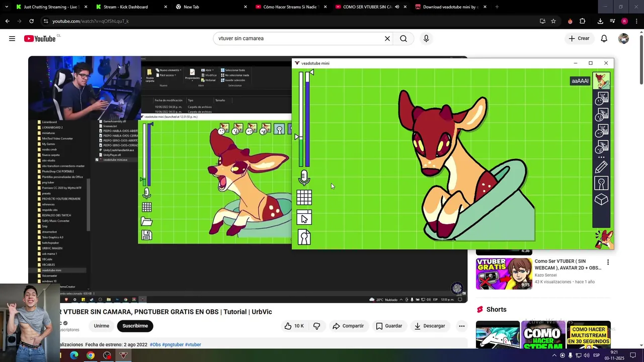Open browser extensions puzzle icon
This screenshot has height=362, width=644.
583,21
